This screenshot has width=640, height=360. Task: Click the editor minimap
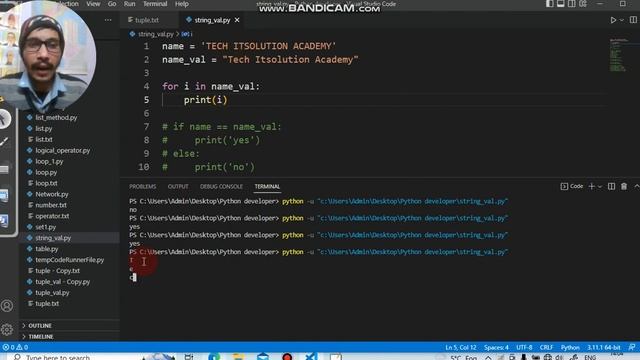[618, 55]
